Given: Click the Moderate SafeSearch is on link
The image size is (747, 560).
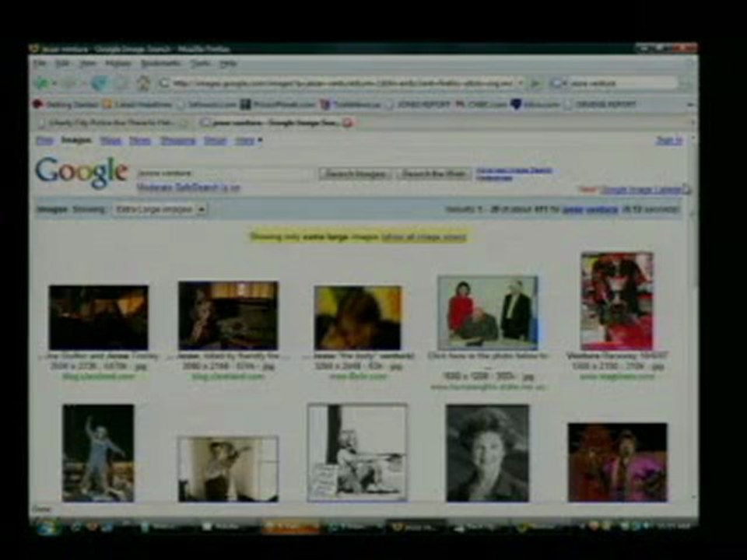Looking at the screenshot, I should click(x=188, y=187).
